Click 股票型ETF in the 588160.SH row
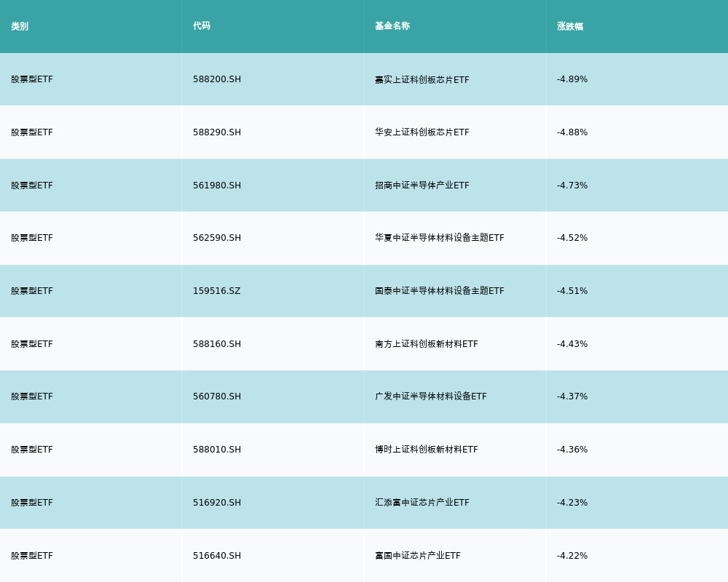The width and height of the screenshot is (728, 582). [x=32, y=344]
